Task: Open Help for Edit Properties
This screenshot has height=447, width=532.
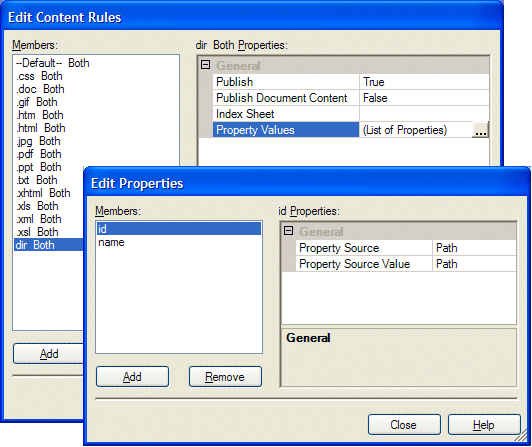Action: pos(484,424)
